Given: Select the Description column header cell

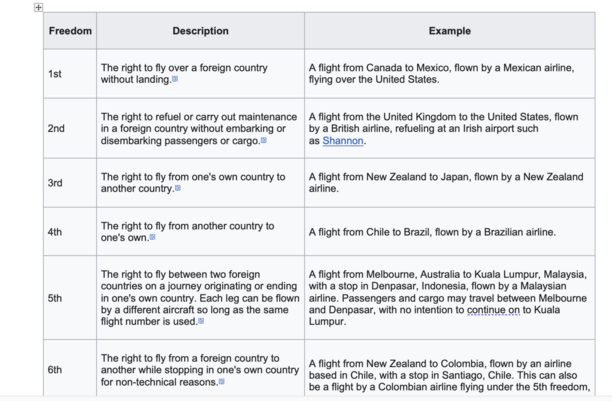Looking at the screenshot, I should click(x=201, y=31).
